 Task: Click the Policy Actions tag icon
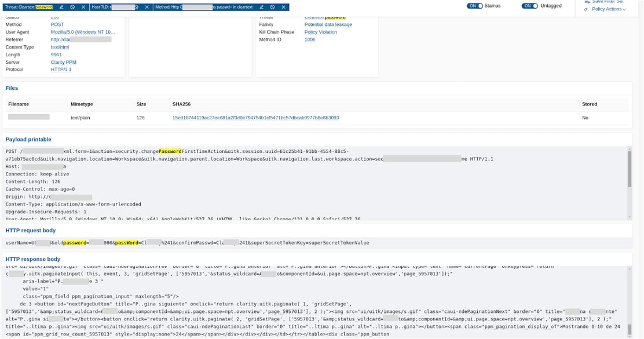coord(586,9)
